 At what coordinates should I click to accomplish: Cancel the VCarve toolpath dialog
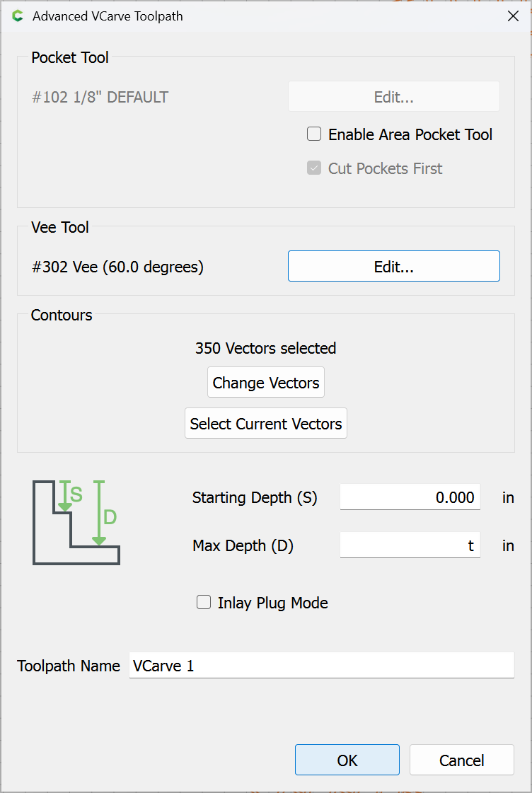pos(462,760)
